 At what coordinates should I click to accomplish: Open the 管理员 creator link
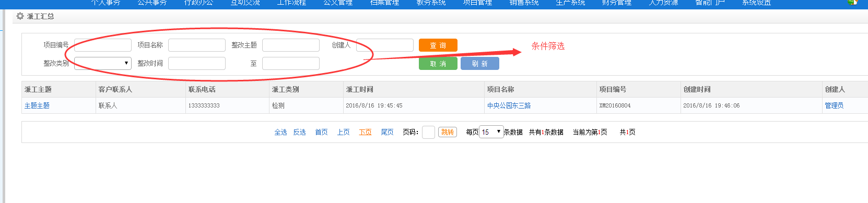[834, 105]
